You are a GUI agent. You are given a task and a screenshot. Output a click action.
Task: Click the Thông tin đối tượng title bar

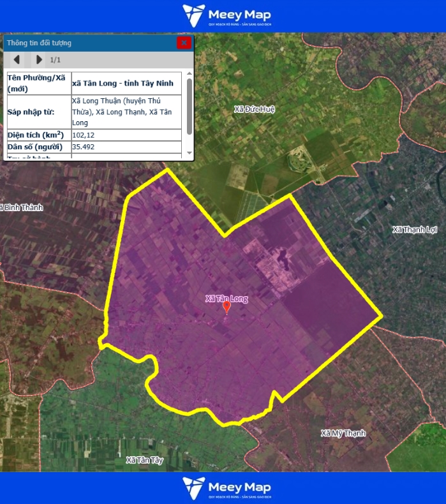click(89, 43)
